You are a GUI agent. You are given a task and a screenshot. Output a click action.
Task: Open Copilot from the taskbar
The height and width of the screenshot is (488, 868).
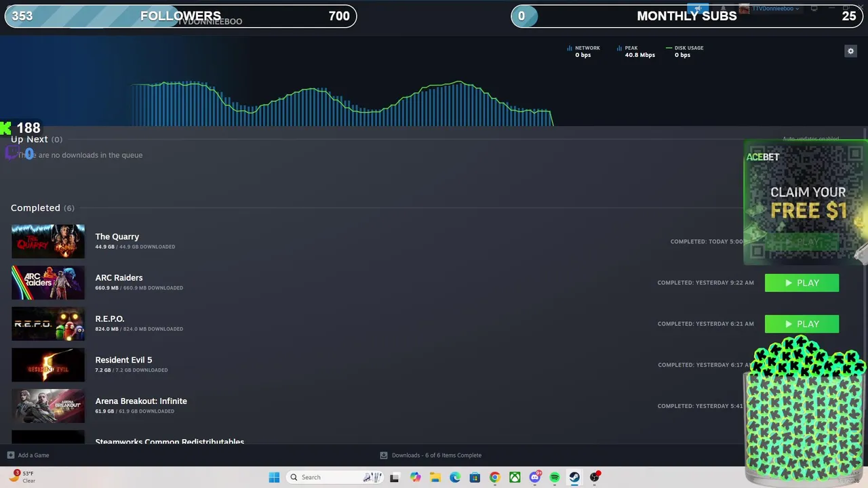(415, 477)
